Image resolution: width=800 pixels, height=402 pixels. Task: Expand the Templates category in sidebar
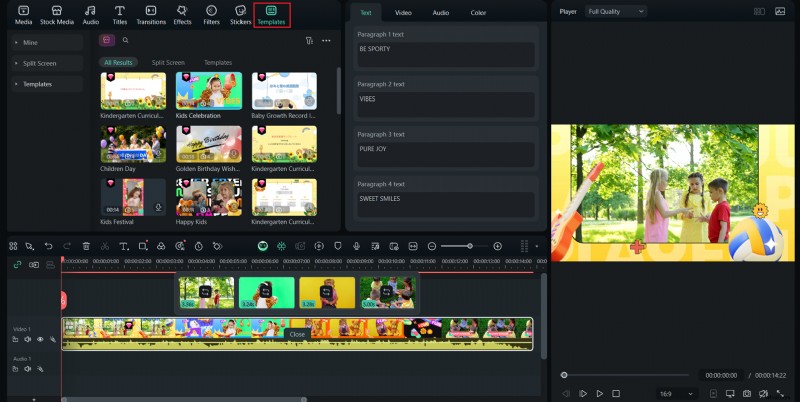[x=47, y=84]
